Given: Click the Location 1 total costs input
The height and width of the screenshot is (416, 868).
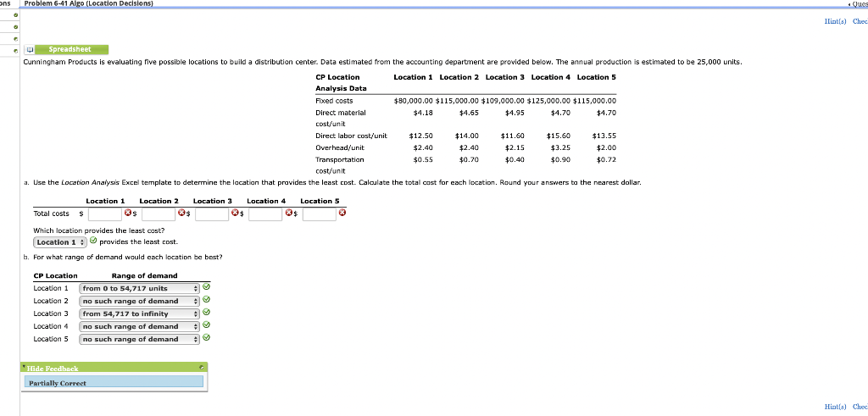Looking at the screenshot, I should pos(104,214).
